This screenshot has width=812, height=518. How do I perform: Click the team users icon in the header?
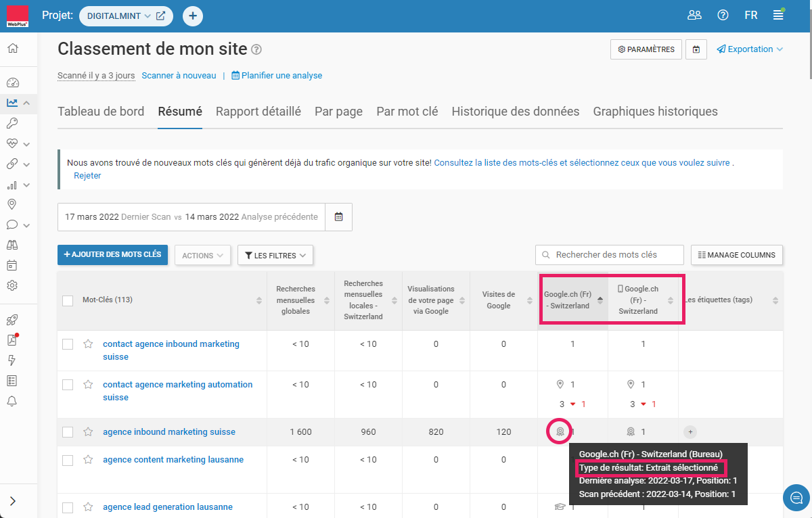[694, 16]
